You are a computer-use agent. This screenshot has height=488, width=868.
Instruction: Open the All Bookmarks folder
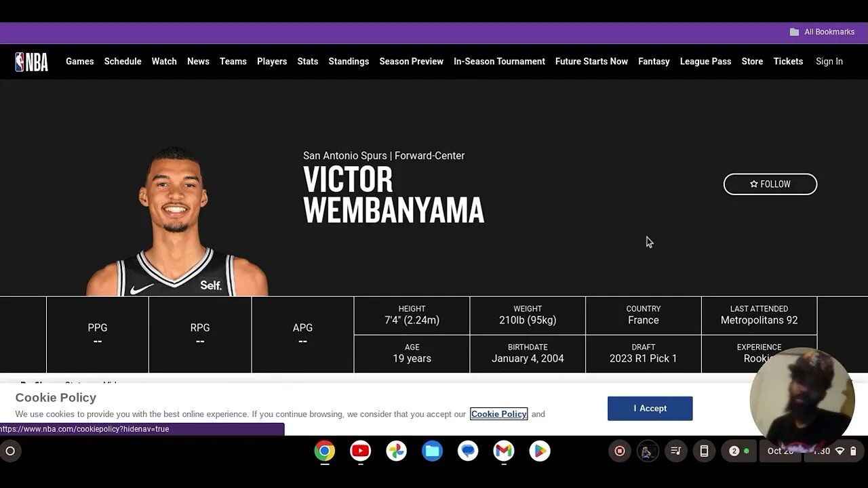coord(822,32)
